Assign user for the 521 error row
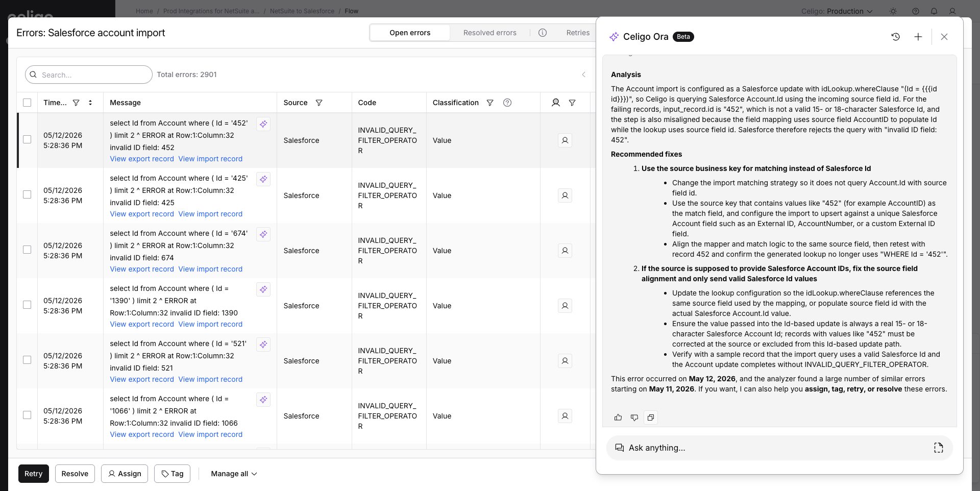 click(x=565, y=361)
